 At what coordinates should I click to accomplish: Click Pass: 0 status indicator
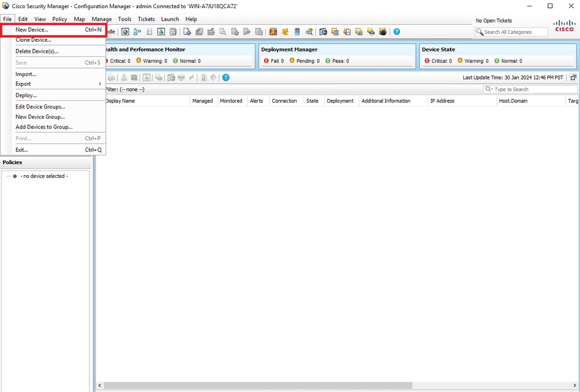pyautogui.click(x=337, y=61)
